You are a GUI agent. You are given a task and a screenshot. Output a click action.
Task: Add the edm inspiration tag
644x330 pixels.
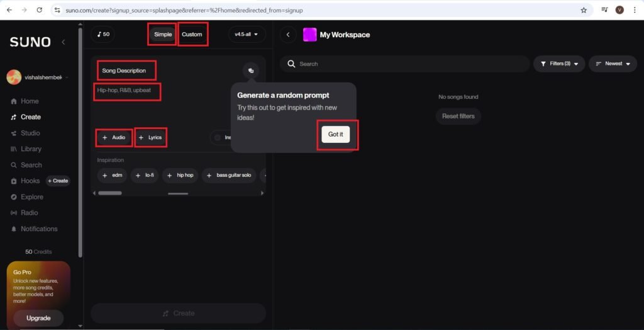(x=113, y=175)
